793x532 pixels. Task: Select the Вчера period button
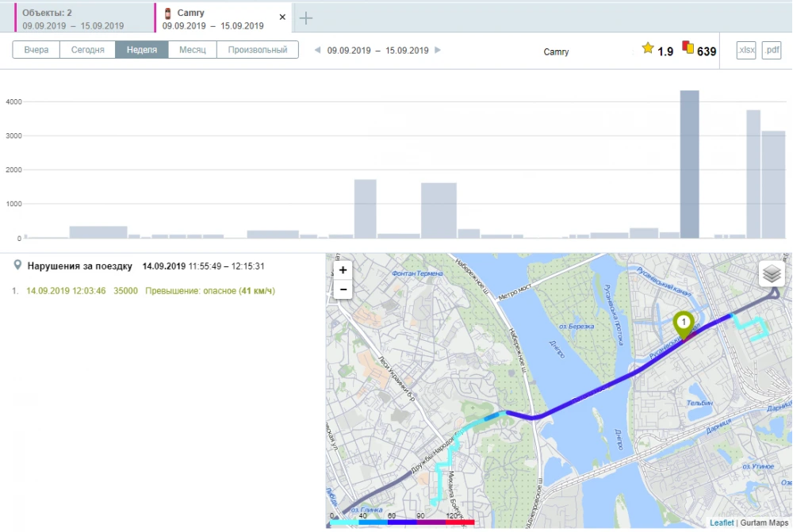[36, 50]
